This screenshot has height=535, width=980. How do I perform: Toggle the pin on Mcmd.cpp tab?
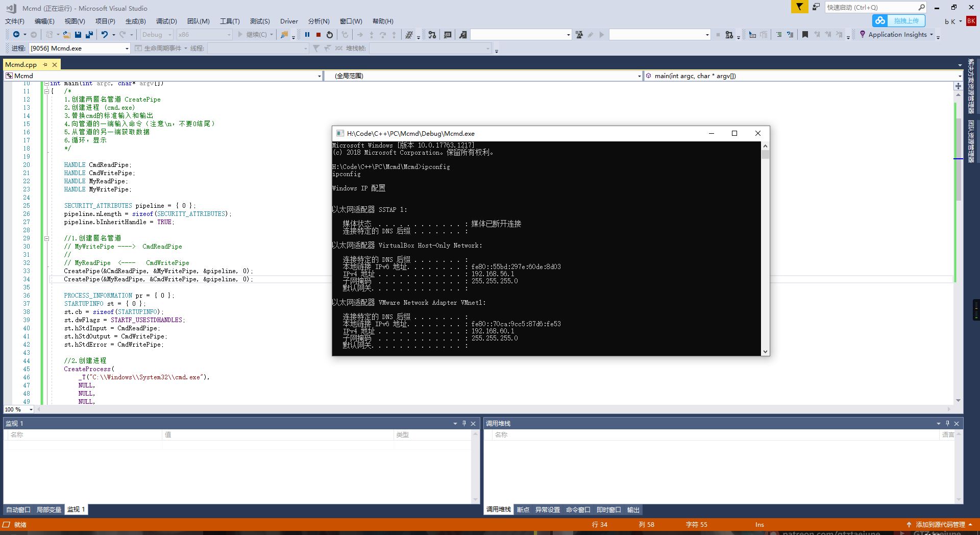45,65
